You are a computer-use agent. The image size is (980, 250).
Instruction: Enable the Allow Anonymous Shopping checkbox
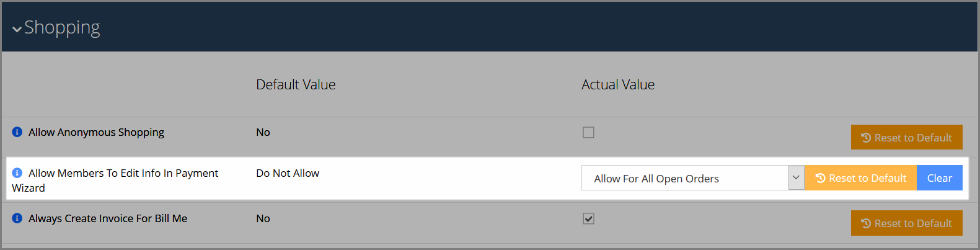click(588, 132)
